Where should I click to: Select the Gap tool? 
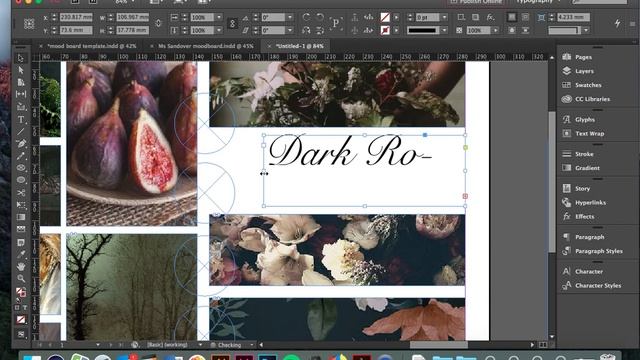click(x=21, y=94)
